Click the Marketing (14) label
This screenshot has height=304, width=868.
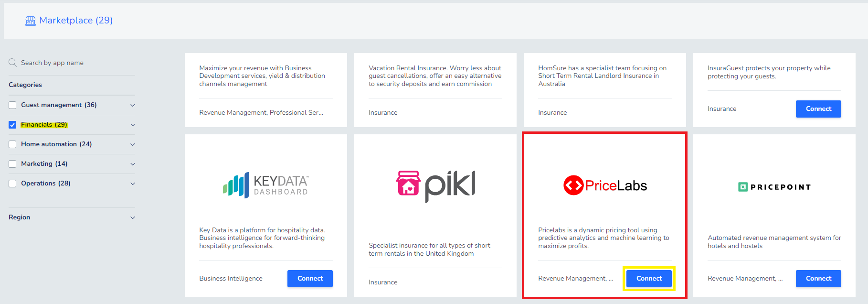pyautogui.click(x=44, y=163)
